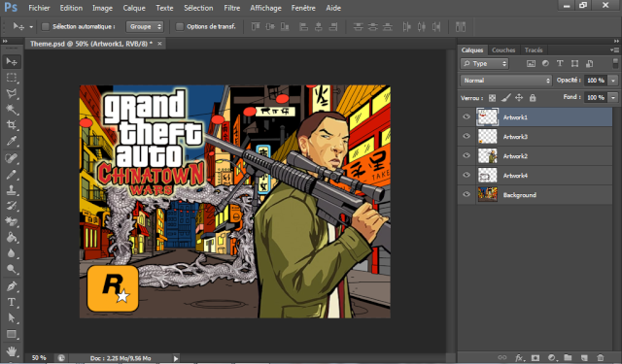Select the Eraser tool
The image size is (622, 364).
[x=12, y=221]
